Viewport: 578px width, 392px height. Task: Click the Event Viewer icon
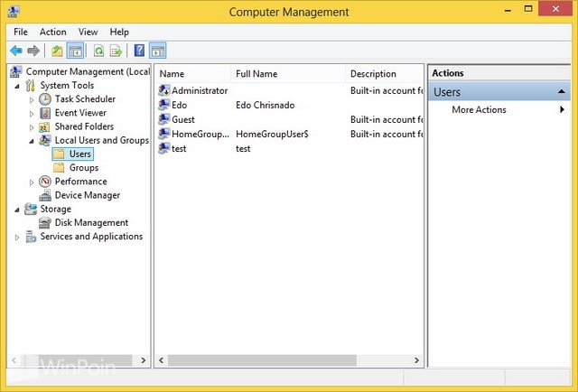pos(45,113)
